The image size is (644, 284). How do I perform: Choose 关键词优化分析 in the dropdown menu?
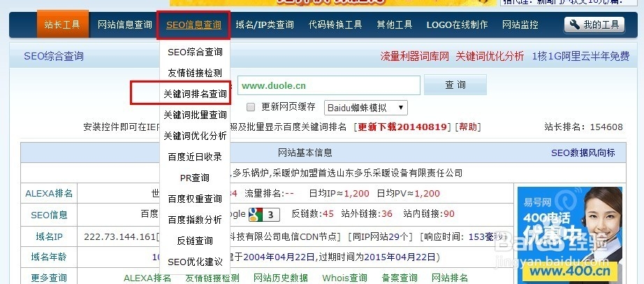click(x=195, y=136)
